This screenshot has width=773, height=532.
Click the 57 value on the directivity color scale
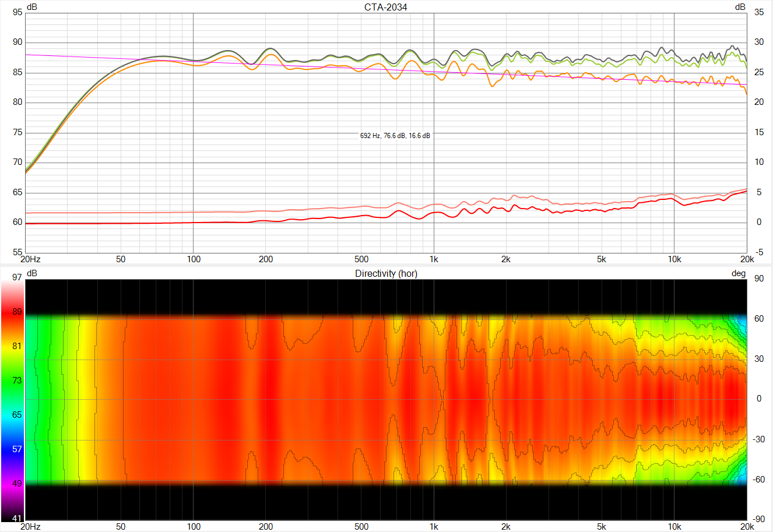coord(17,449)
